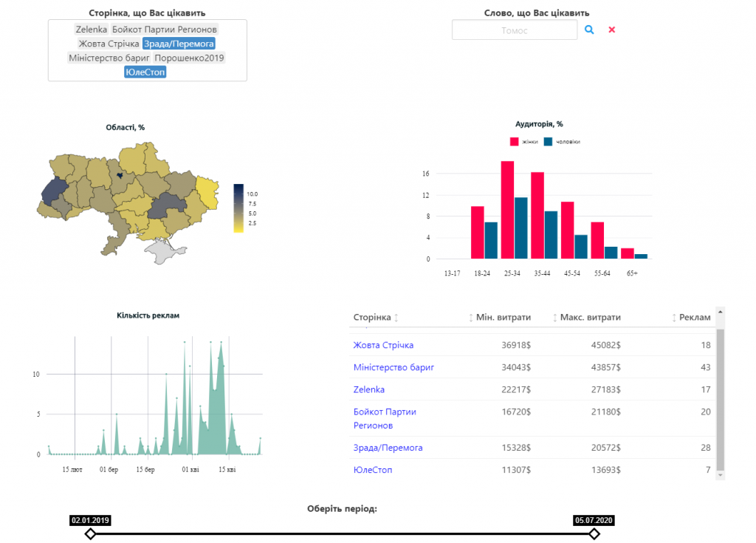
Task: Click the red X clear-search icon
Action: click(611, 30)
